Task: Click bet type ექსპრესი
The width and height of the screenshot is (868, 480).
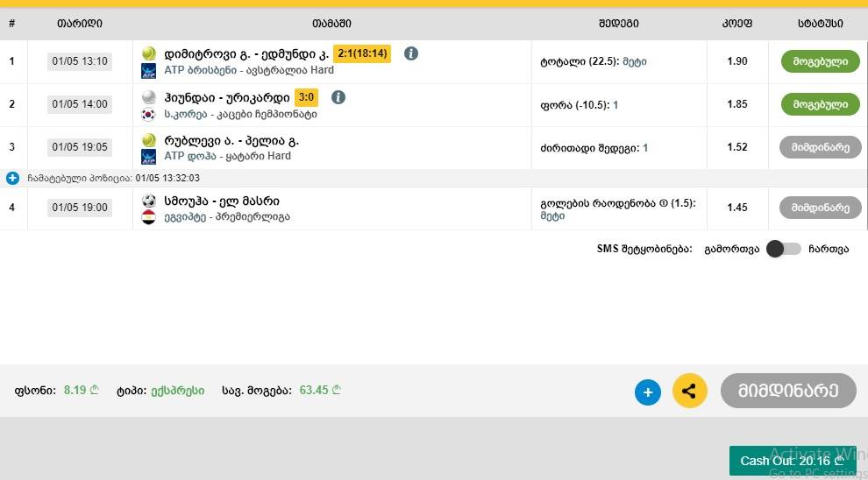Action: coord(176,391)
